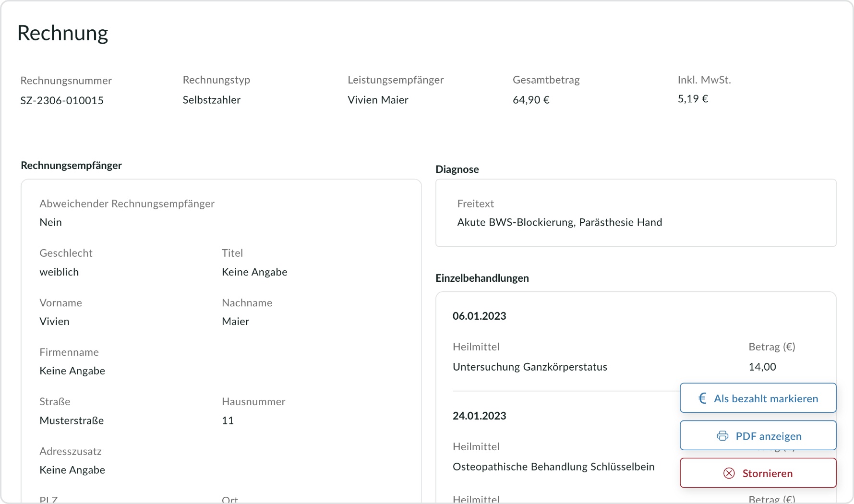Screen dimensions: 854x504
Task: Click the Rechnung page heading
Action: (x=63, y=33)
